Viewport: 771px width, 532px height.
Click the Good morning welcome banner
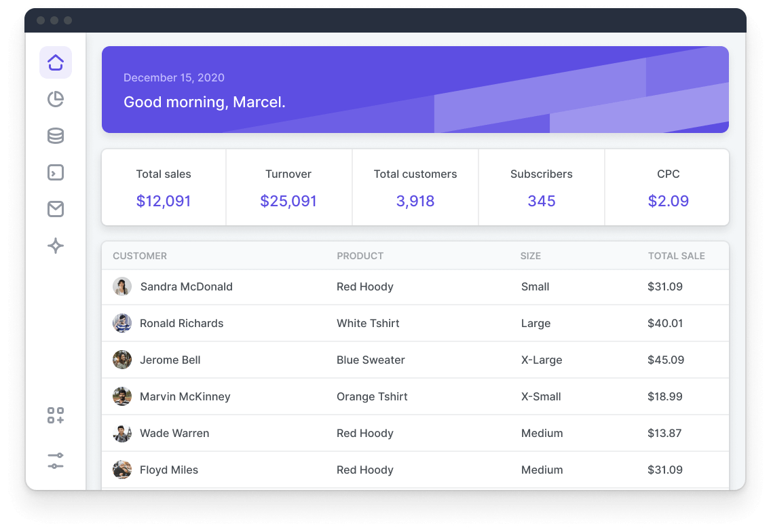click(x=415, y=90)
